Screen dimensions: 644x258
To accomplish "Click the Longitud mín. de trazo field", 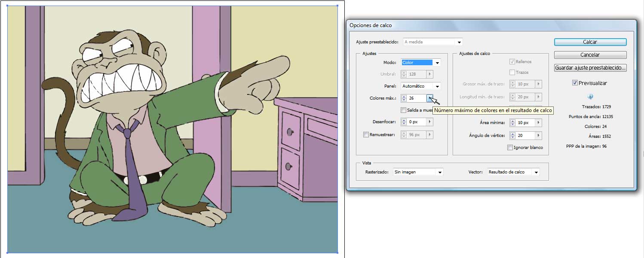I will coord(526,97).
